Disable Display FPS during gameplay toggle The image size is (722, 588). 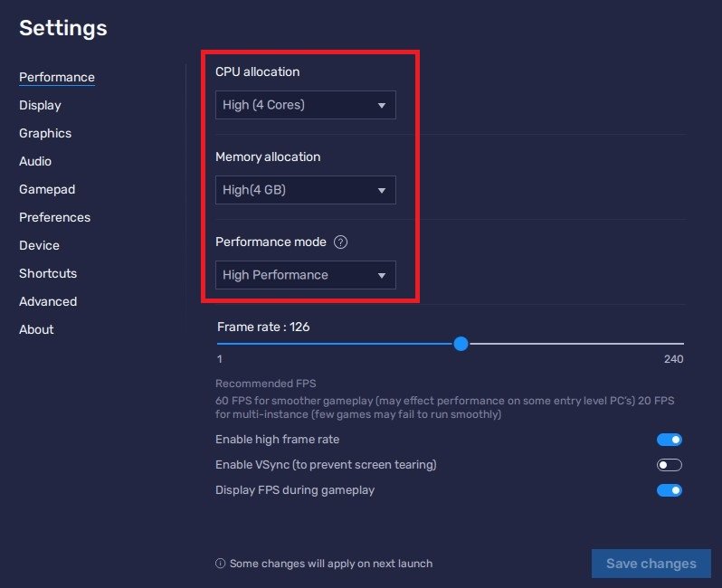click(669, 490)
